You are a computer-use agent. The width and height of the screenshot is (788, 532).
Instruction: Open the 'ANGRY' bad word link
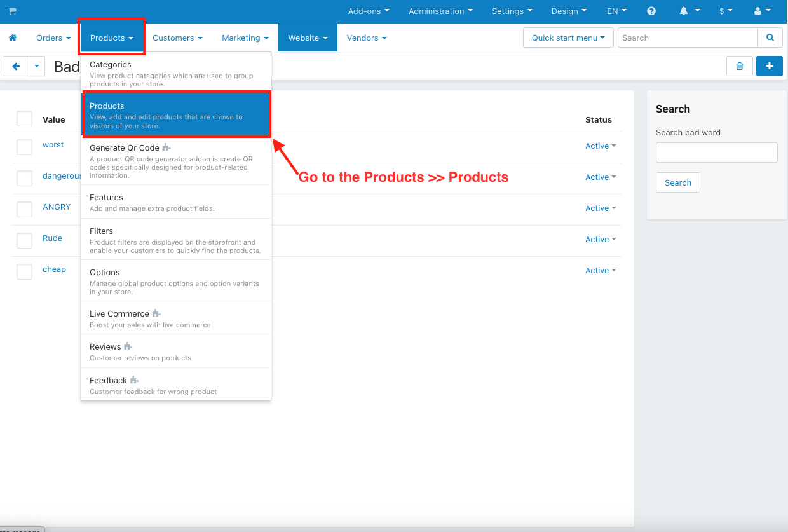pos(57,207)
